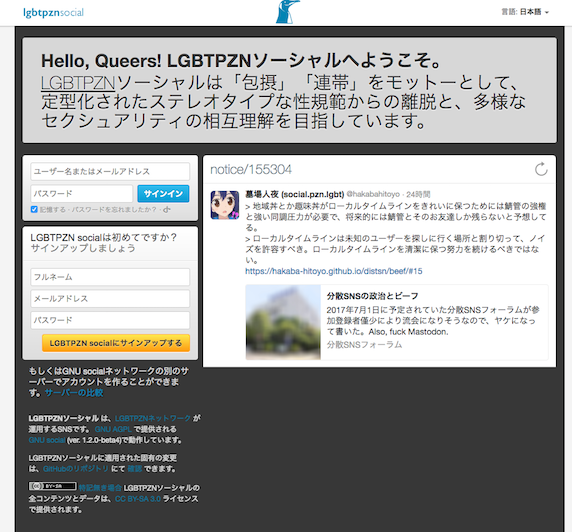The width and height of the screenshot is (572, 532).
Task: Open the language dropdown 日本語
Action: [534, 12]
